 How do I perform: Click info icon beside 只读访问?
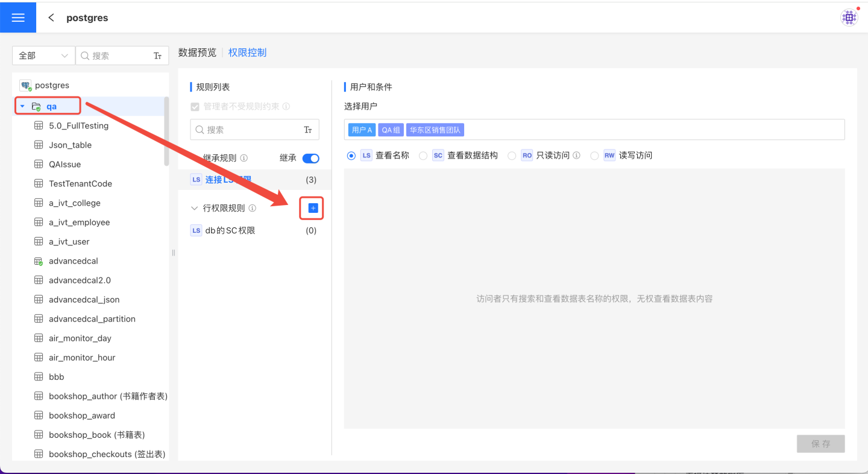click(576, 156)
